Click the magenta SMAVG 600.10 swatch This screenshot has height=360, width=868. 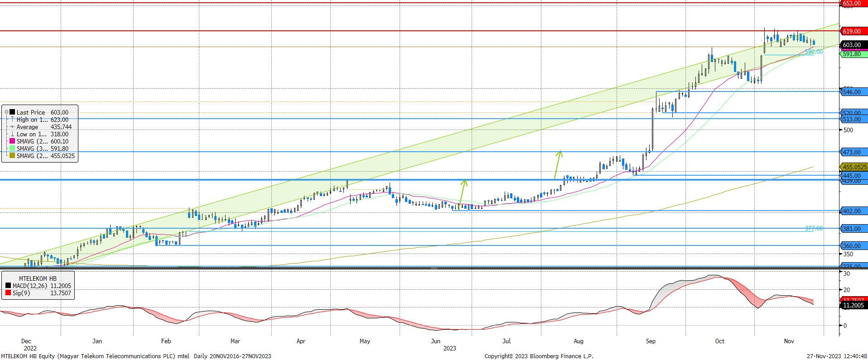(13, 141)
